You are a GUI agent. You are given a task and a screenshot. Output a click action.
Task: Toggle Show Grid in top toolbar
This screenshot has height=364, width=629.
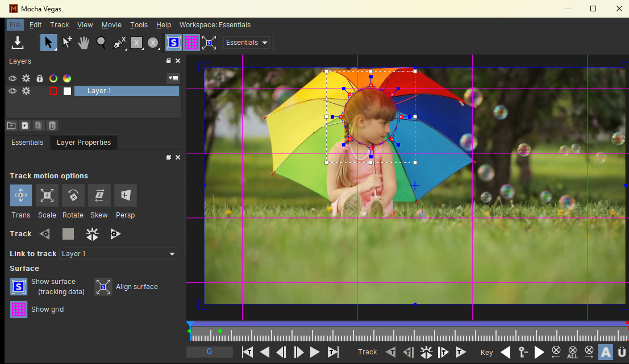[191, 43]
